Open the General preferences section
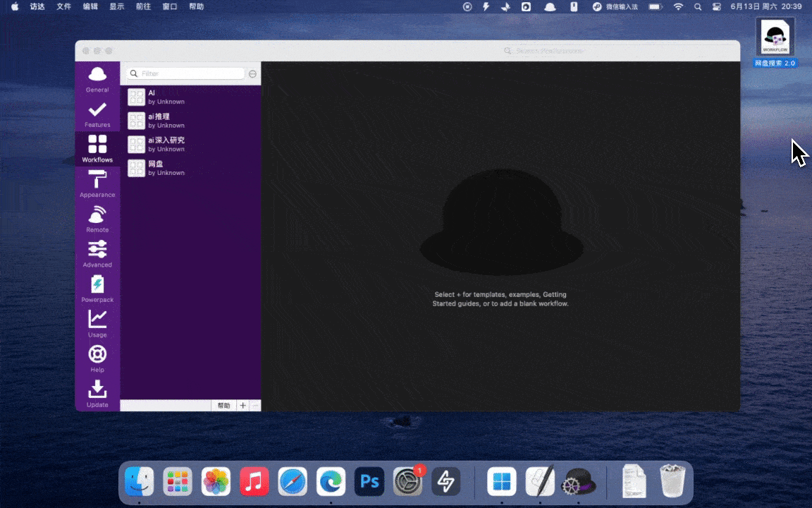Image resolution: width=812 pixels, height=508 pixels. pos(97,79)
